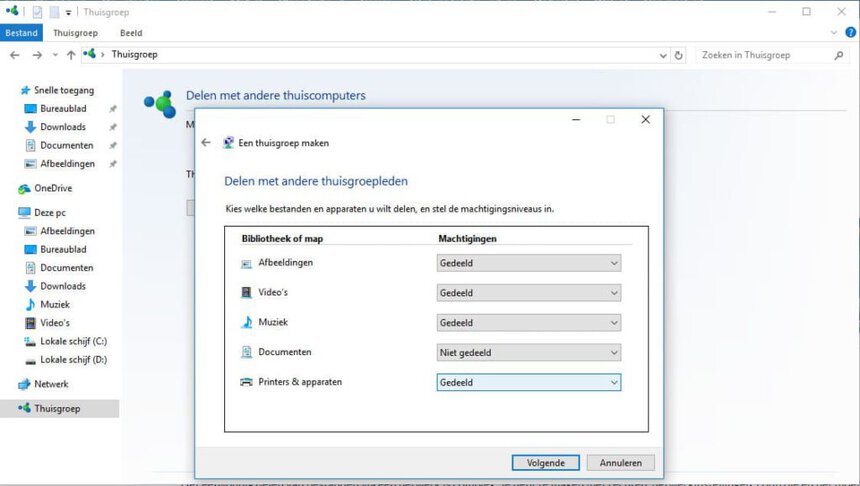Go back in the thuisgroep wizard

(x=206, y=143)
